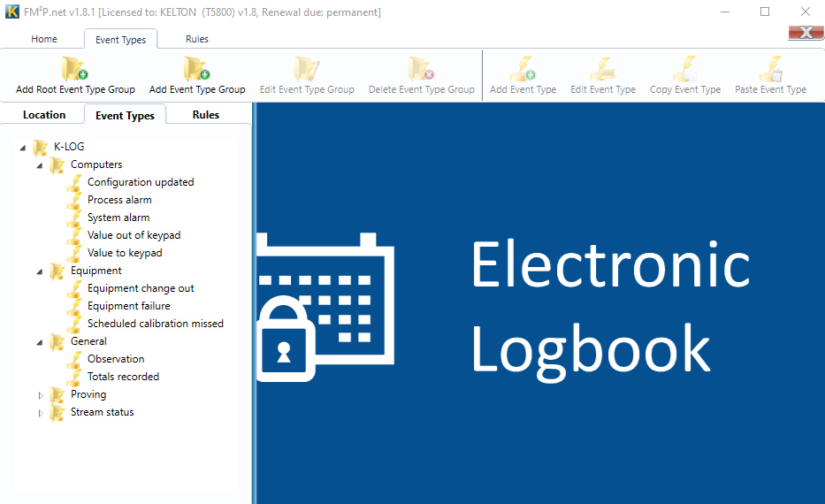The image size is (825, 504).
Task: Select Configuration updated event type
Action: tap(141, 182)
